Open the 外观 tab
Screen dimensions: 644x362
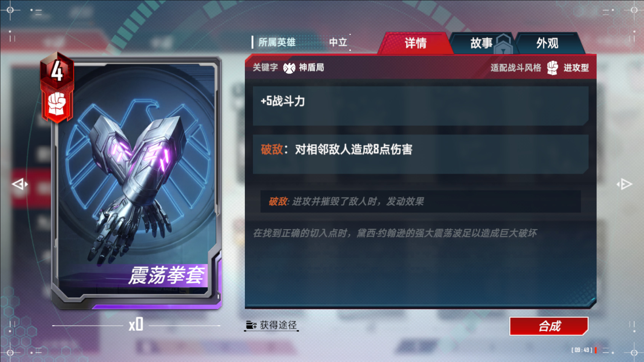click(x=548, y=43)
